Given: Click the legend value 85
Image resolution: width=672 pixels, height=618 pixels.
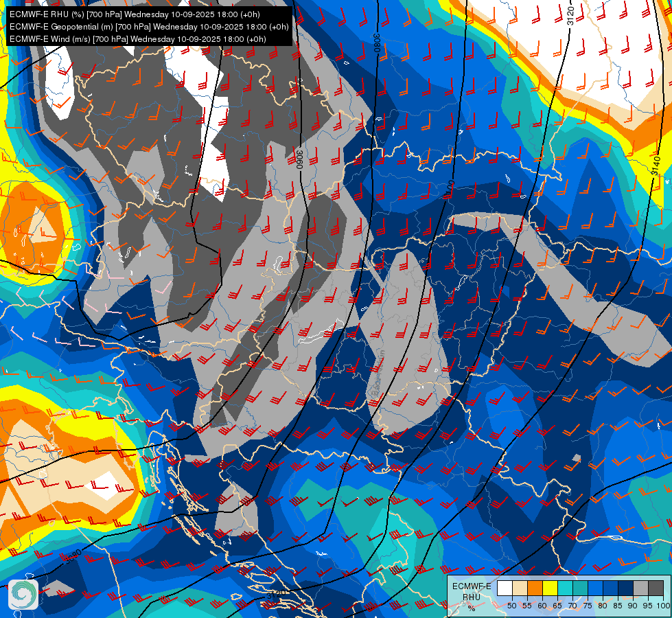Looking at the screenshot, I should tap(618, 606).
